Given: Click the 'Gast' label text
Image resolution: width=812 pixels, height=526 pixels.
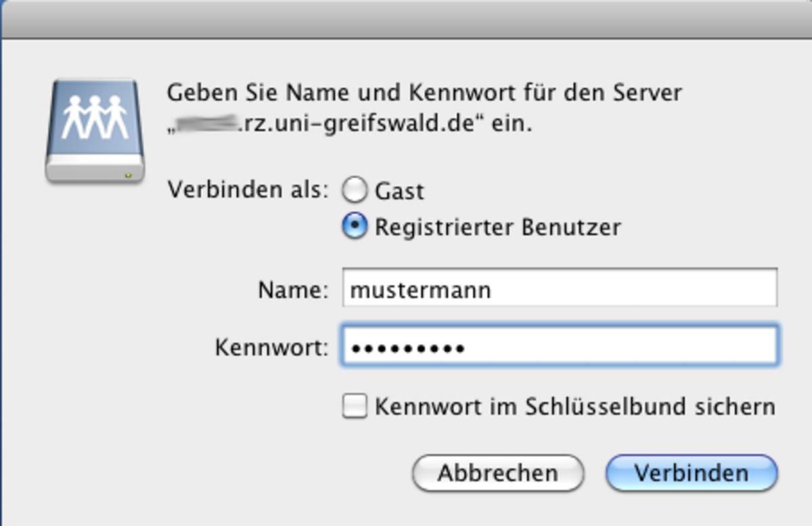Looking at the screenshot, I should coord(399,192).
